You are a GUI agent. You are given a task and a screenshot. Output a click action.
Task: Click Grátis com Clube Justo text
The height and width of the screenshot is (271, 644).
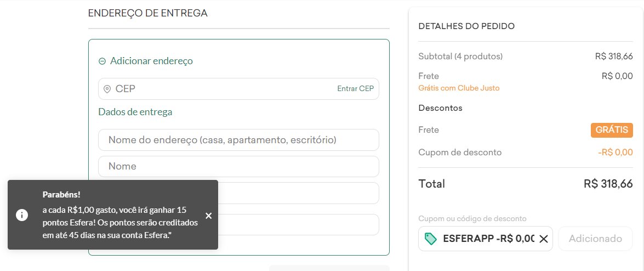(459, 88)
